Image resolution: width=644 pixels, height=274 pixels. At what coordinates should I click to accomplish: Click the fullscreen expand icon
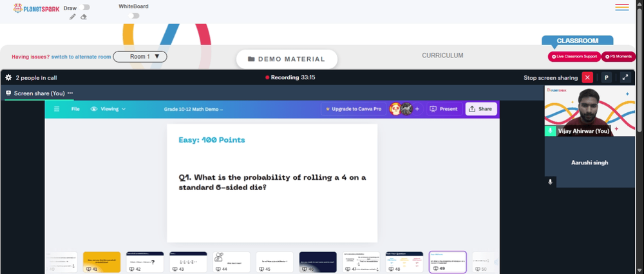click(x=625, y=77)
